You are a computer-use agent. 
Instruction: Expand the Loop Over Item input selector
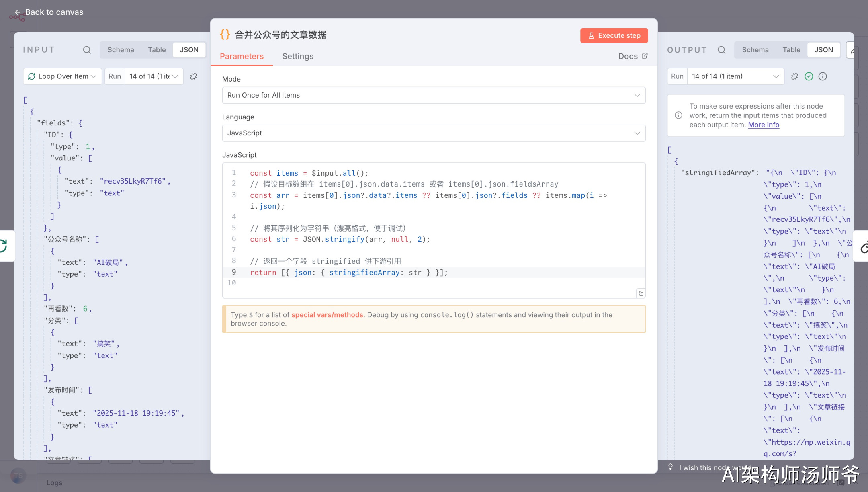tap(63, 76)
